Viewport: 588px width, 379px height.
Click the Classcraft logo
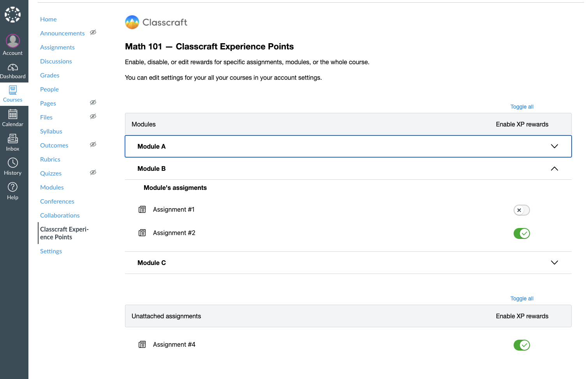[x=156, y=22]
